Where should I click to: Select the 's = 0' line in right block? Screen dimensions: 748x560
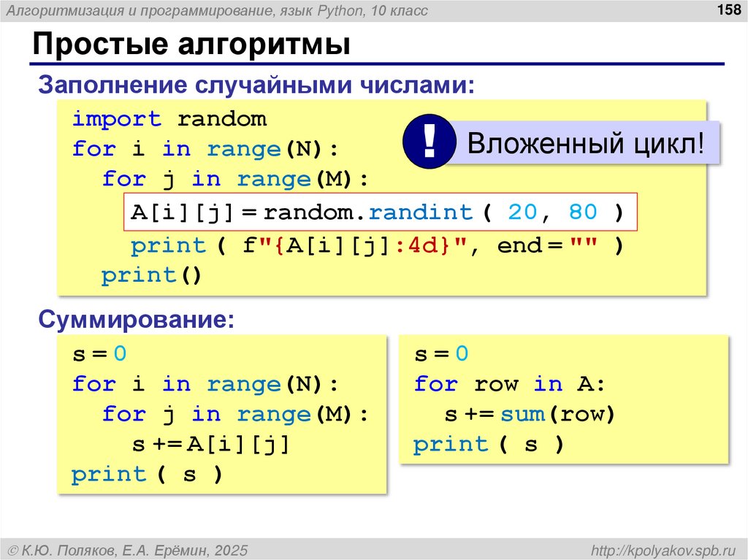click(438, 354)
